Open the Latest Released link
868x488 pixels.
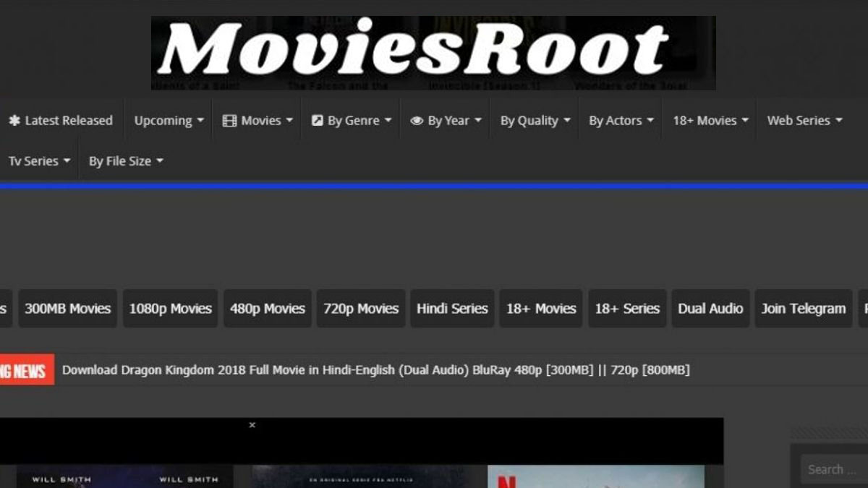(x=69, y=121)
